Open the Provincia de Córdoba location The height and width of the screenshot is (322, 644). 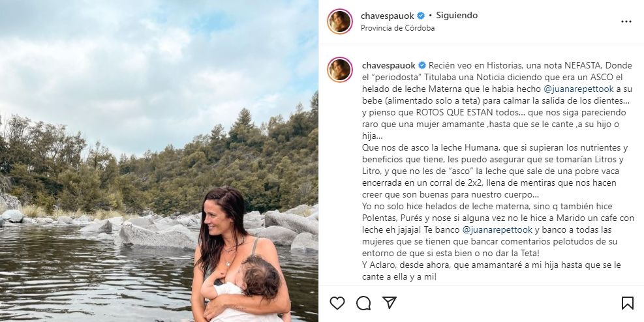[397, 28]
